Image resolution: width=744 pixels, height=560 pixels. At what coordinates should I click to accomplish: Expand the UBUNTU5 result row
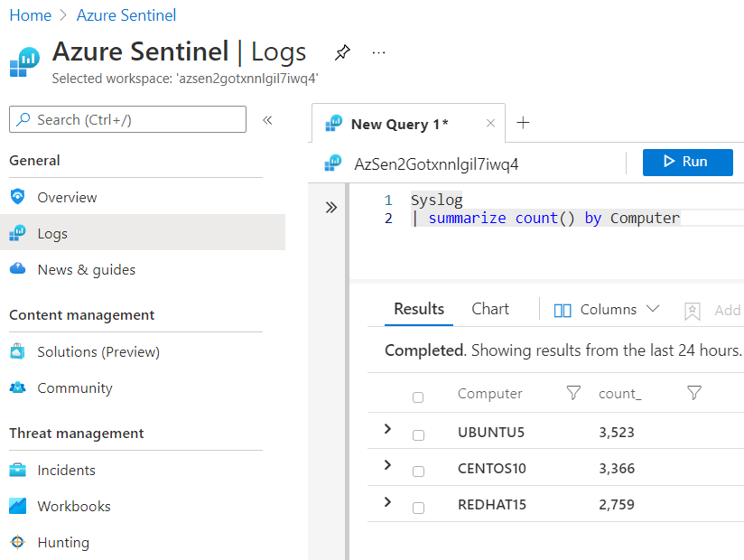pos(387,428)
